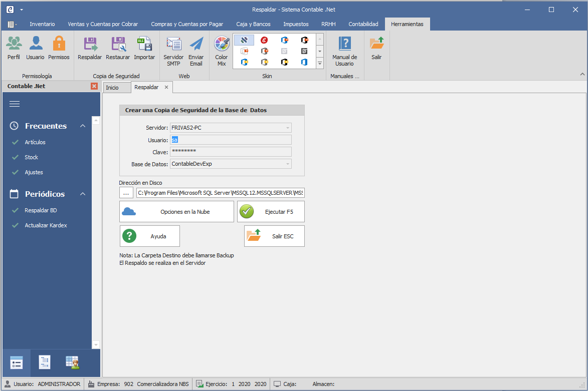Close the Respaldar document tab
The height and width of the screenshot is (391, 588).
(166, 87)
